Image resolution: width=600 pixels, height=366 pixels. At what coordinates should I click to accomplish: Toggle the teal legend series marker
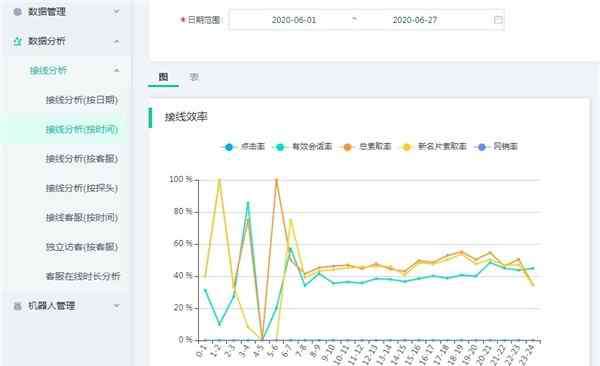tap(280, 147)
